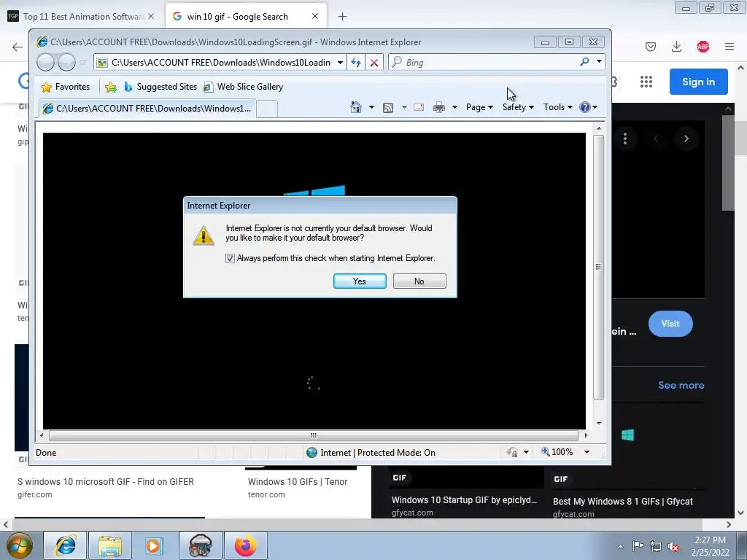Open Firefox hamburger menu
Screen dimensions: 747x560
tap(729, 46)
